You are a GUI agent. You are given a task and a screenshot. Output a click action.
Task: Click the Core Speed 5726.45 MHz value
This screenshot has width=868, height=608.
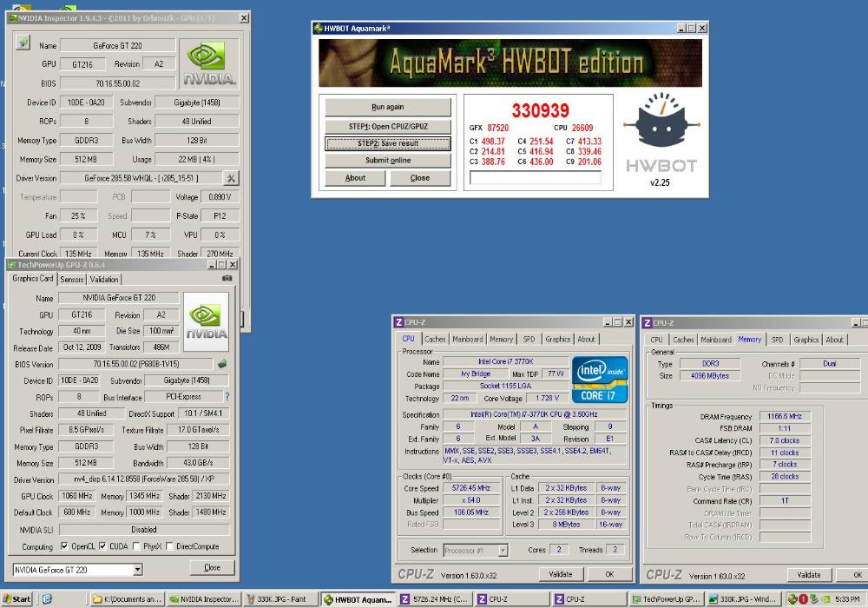pos(471,488)
